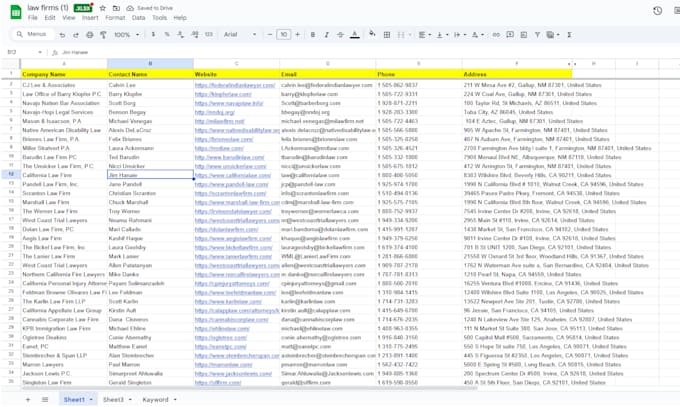Click the Redo arrow
Image resolution: width=680 pixels, height=407 pixels.
[76, 35]
